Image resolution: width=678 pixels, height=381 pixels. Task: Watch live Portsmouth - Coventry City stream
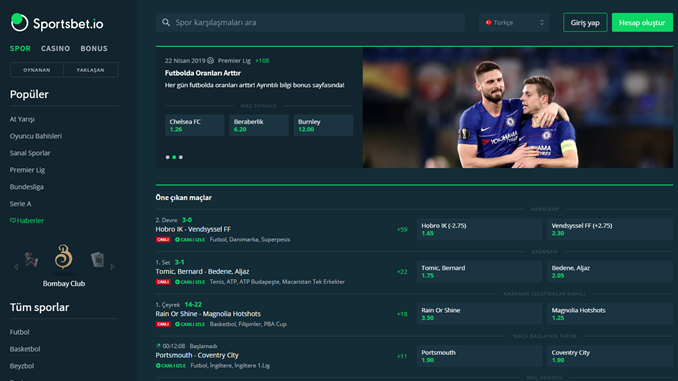coord(171,366)
